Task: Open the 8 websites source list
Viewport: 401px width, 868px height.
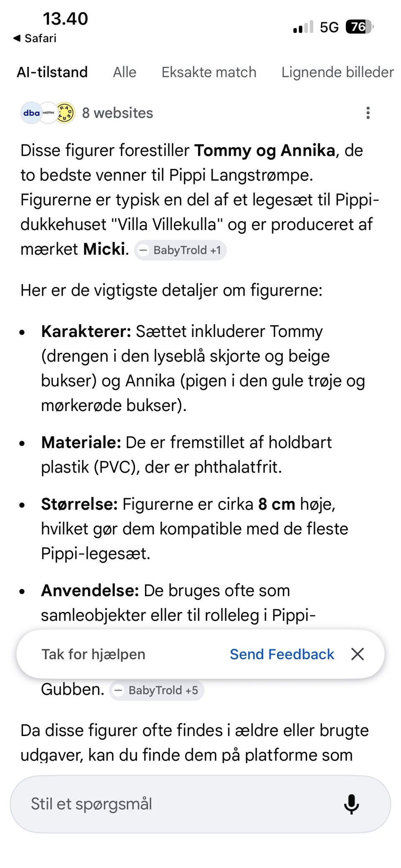Action: pyautogui.click(x=117, y=113)
